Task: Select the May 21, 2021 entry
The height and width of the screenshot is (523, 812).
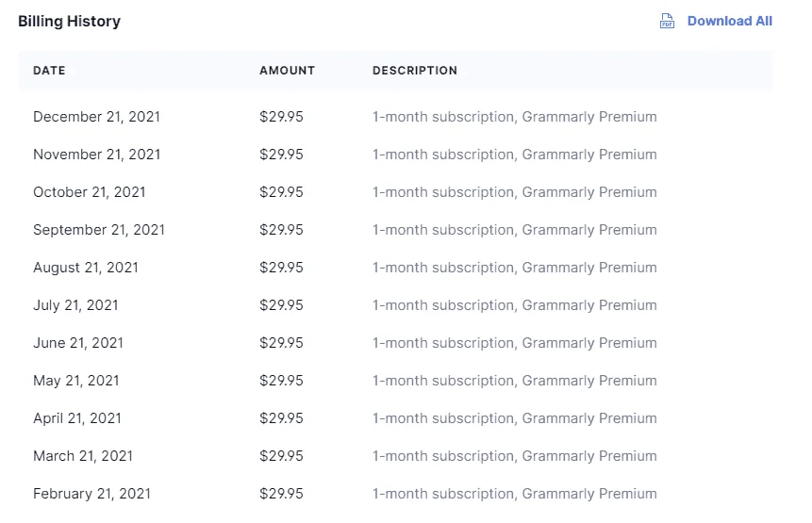Action: click(x=396, y=381)
